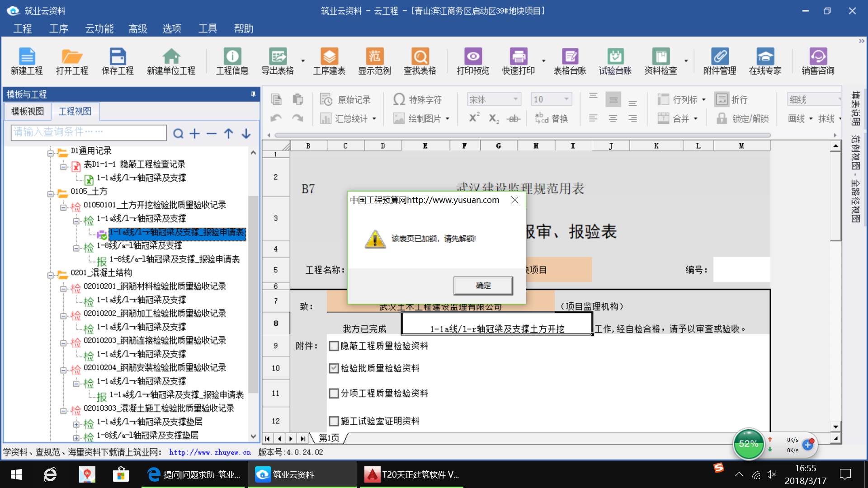Switch to the 模板视图 tab
Viewport: 868px width, 488px height.
click(28, 111)
